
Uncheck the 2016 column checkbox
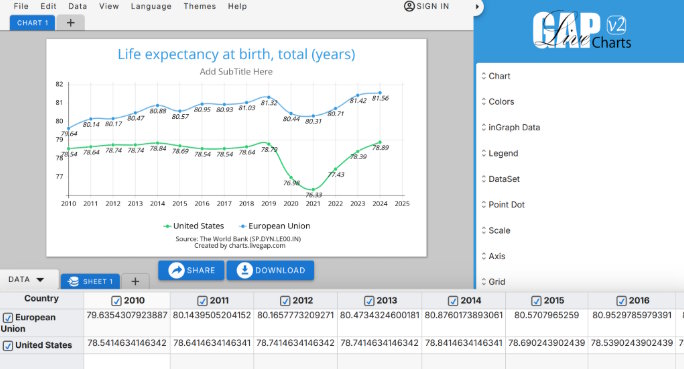[621, 301]
